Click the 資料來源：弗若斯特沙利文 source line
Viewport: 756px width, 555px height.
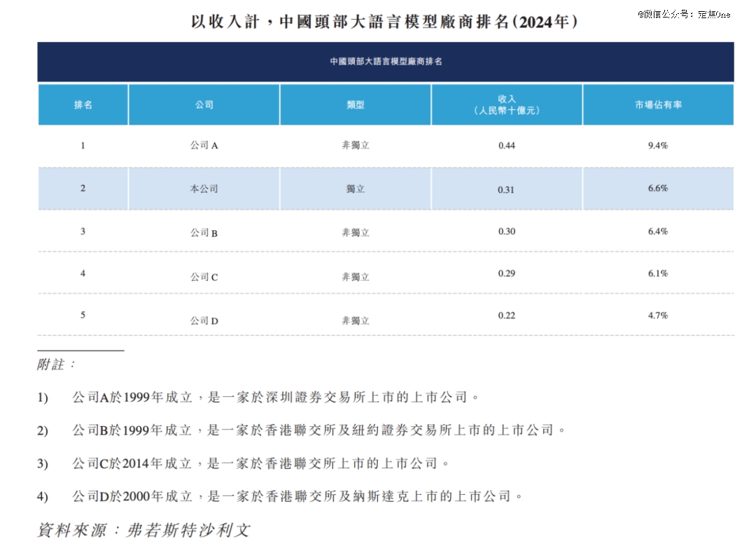(x=143, y=530)
